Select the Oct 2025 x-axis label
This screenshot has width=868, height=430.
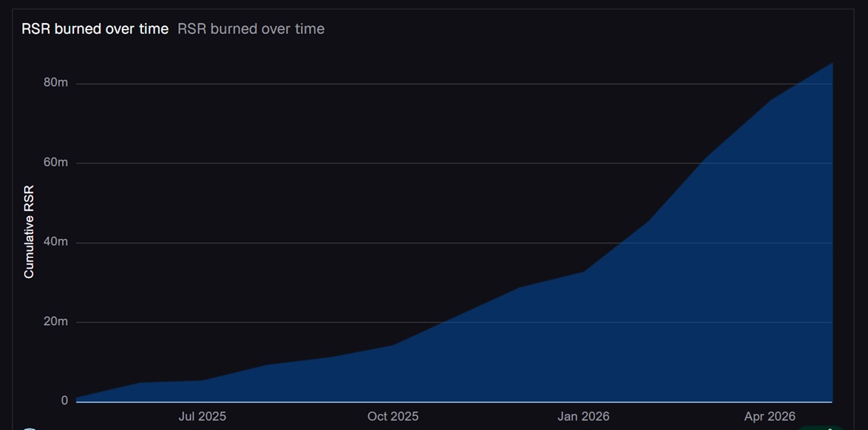tap(393, 416)
